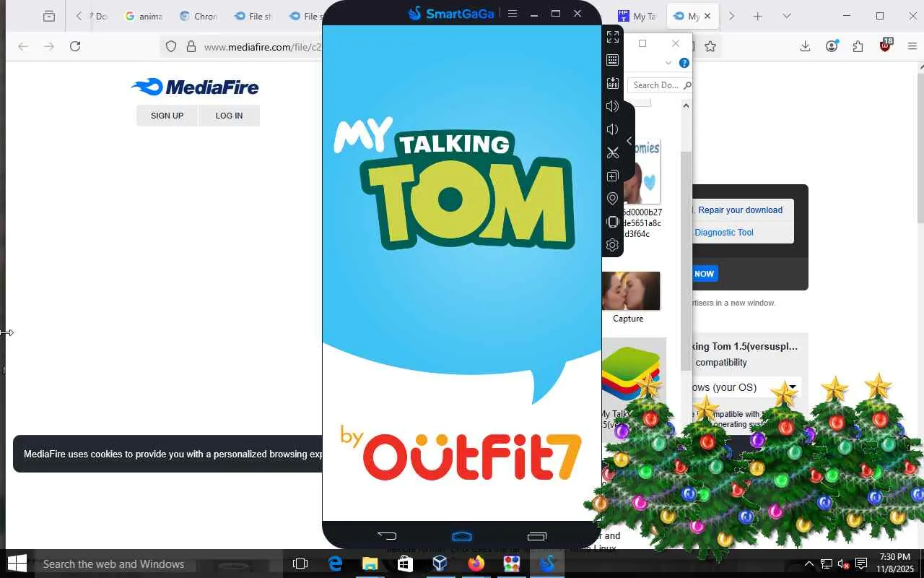Expand the list all tabs dropdown
The width and height of the screenshot is (924, 578).
pos(787,16)
